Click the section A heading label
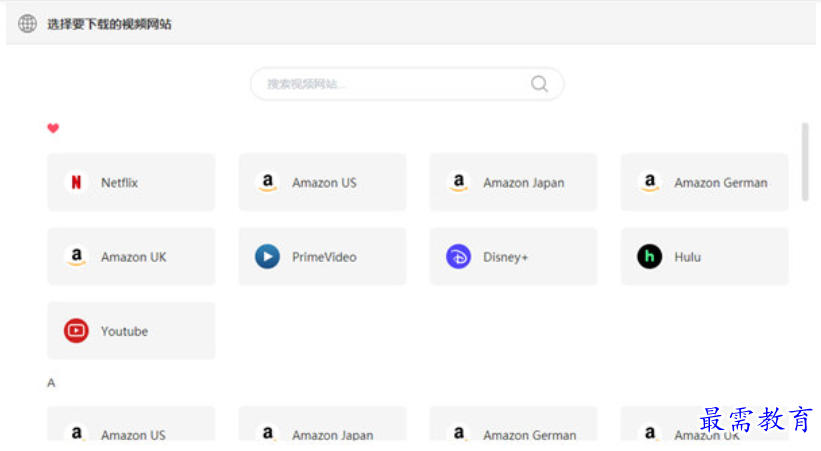Viewport: 821px width, 451px height. 51,383
